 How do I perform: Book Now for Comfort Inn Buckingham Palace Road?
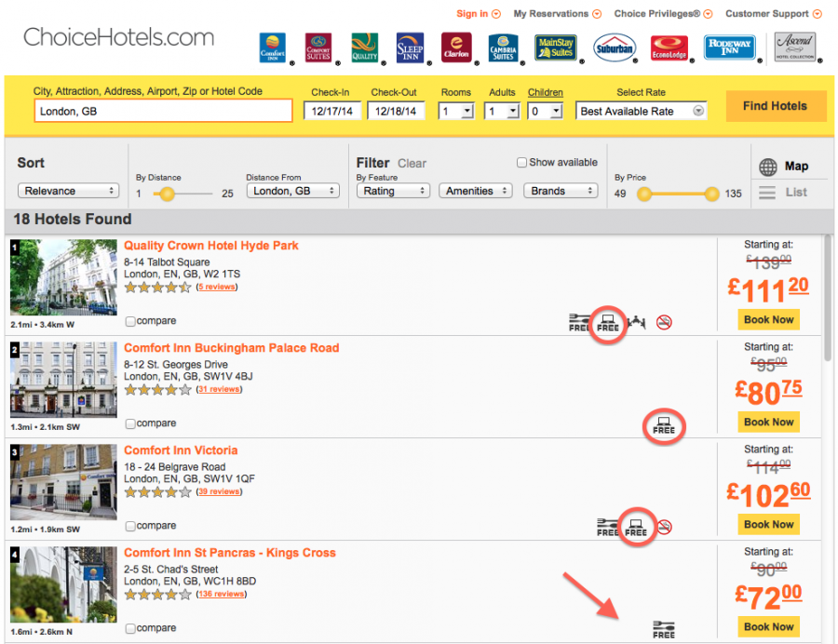pos(768,423)
